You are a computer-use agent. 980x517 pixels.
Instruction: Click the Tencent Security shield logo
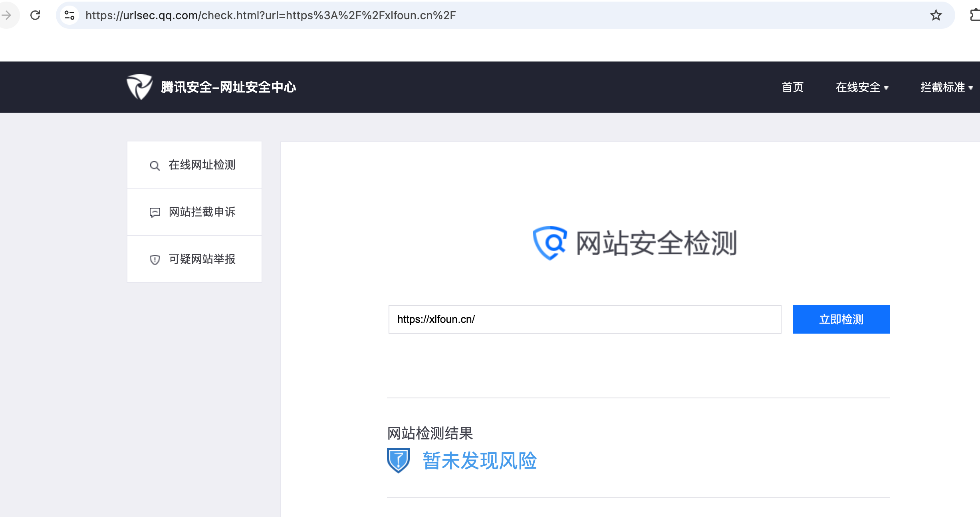point(139,87)
